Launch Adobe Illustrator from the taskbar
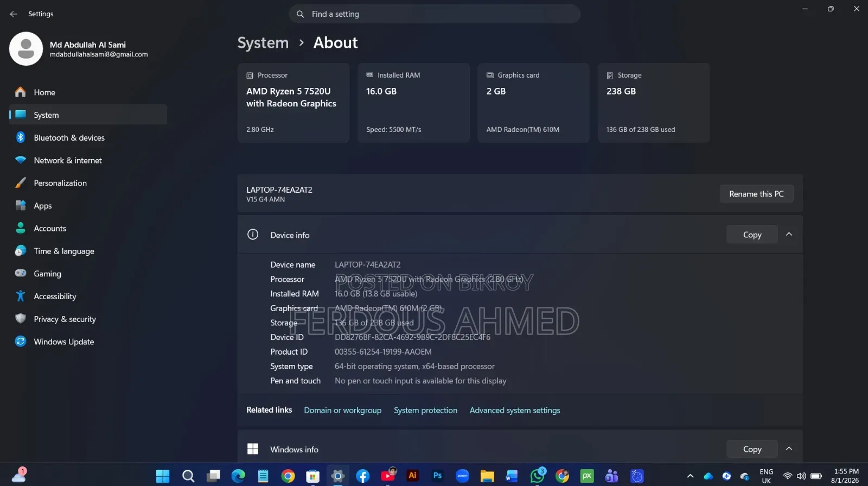The image size is (868, 486). point(413,476)
